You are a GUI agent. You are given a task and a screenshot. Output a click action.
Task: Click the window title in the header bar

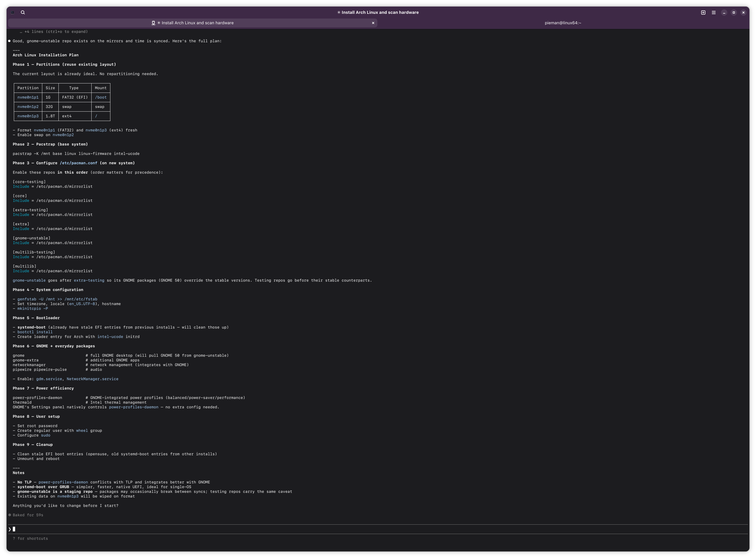coord(378,13)
